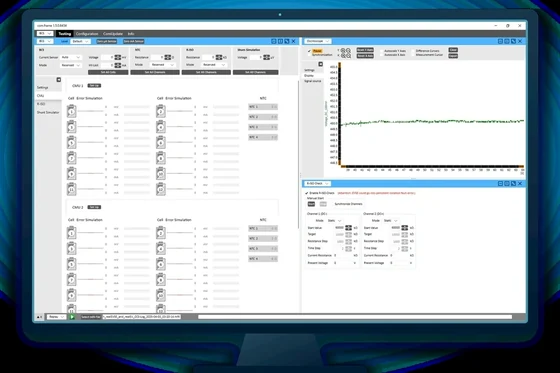Screen dimensions: 560x373
Task: Click CMU 2 cell 4 battery icon
Action: [161, 248]
